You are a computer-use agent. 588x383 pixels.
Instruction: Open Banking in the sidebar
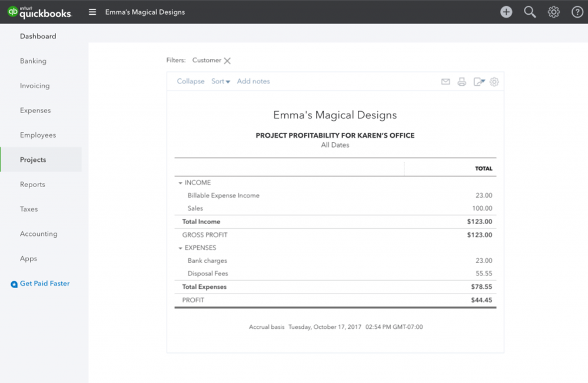pos(33,61)
